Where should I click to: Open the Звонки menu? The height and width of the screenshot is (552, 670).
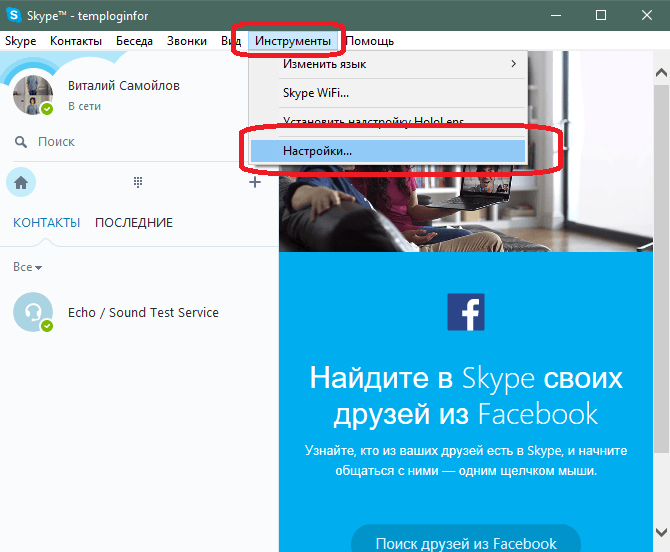point(187,41)
